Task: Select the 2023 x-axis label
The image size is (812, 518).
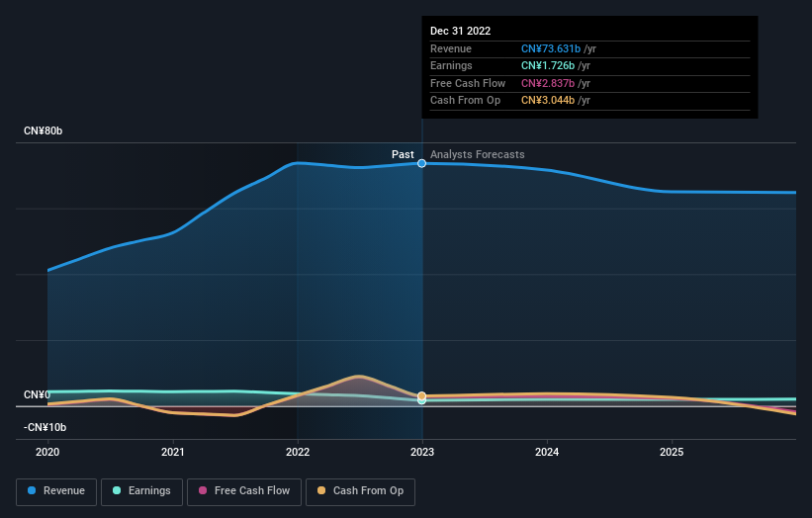Action: click(x=422, y=452)
